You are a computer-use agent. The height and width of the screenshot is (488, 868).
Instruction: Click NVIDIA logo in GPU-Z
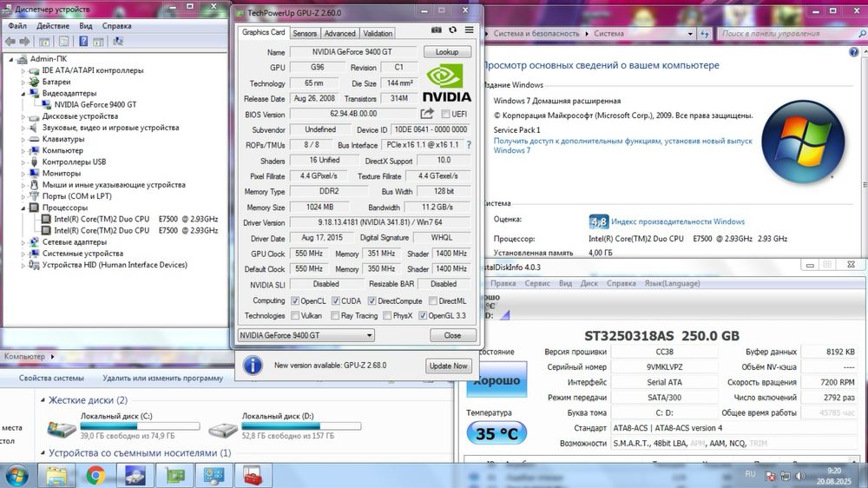447,83
